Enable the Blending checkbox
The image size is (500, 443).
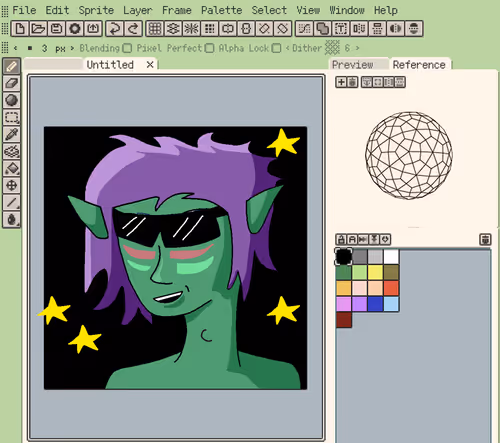(x=127, y=48)
